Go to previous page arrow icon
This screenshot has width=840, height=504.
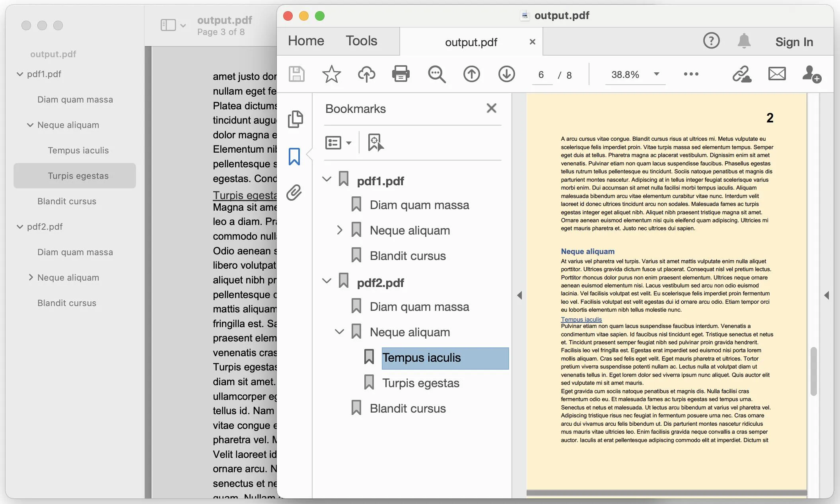coord(471,74)
